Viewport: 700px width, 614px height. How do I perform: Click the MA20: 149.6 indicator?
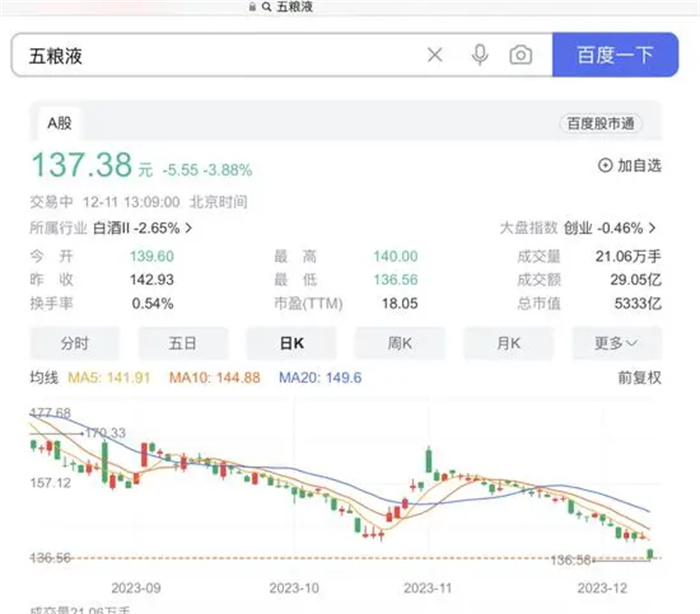coord(320,378)
